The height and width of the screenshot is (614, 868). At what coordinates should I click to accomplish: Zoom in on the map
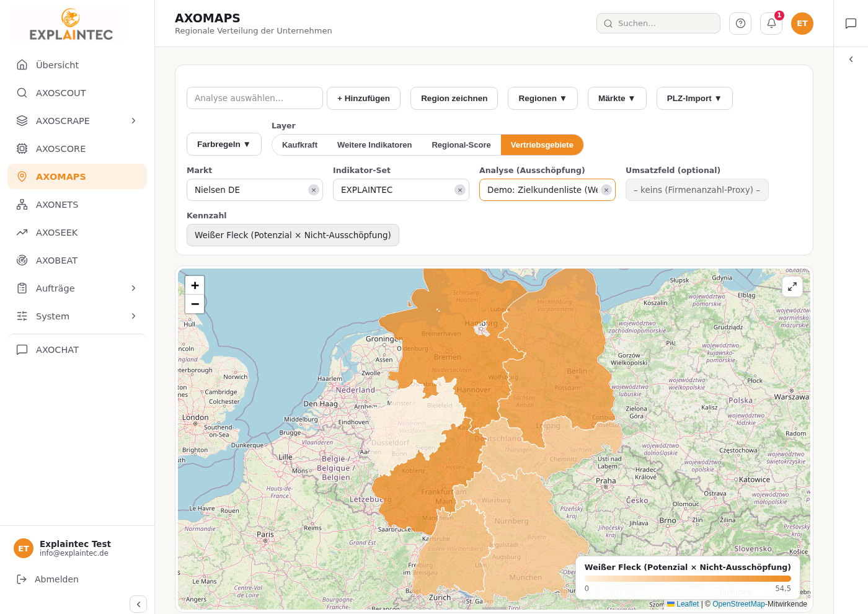195,285
